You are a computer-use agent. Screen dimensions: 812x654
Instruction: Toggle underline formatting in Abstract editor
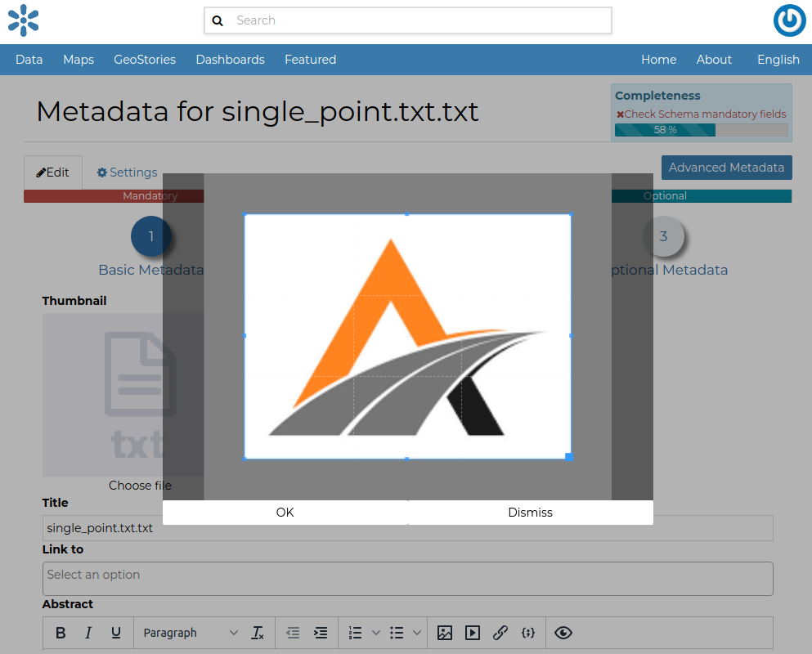click(x=116, y=633)
